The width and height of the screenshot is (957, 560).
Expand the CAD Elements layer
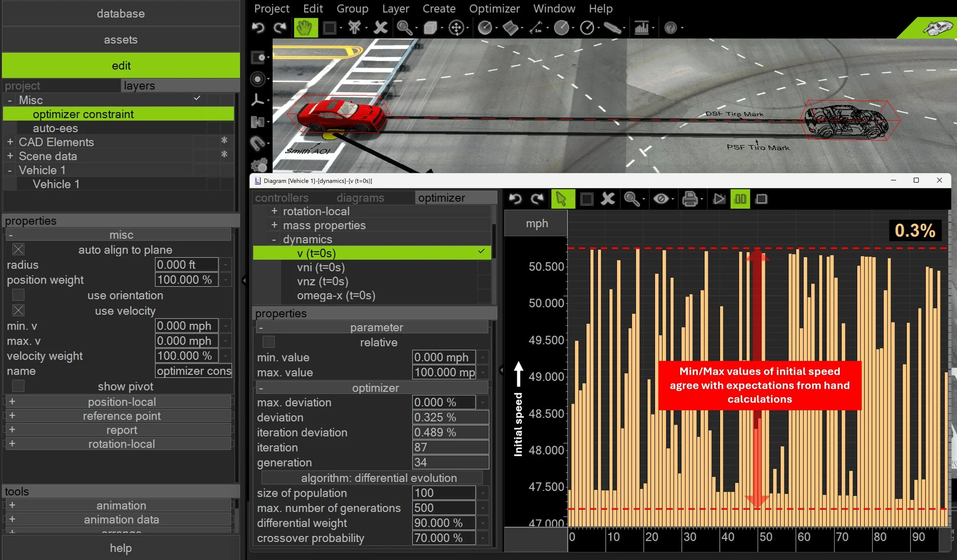coord(10,142)
